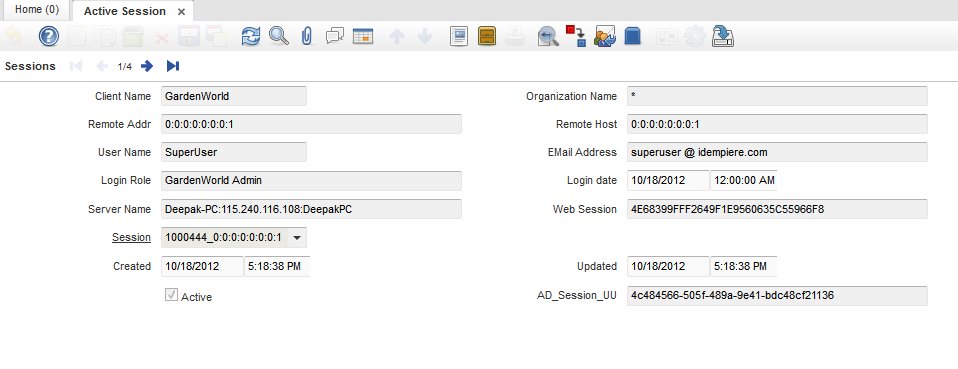Click the Refresh (ReQuery) toolbar icon
958x369 pixels.
click(250, 37)
